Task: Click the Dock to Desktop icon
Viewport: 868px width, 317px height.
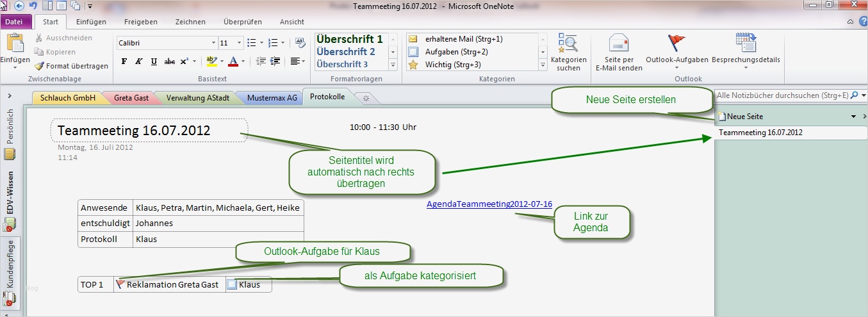Action: (48, 6)
